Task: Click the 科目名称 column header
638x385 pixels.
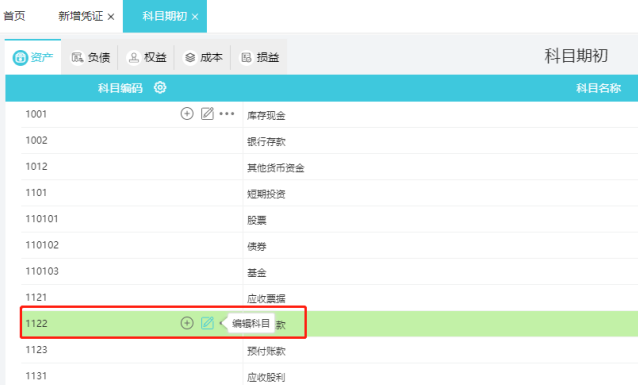Action: click(598, 88)
